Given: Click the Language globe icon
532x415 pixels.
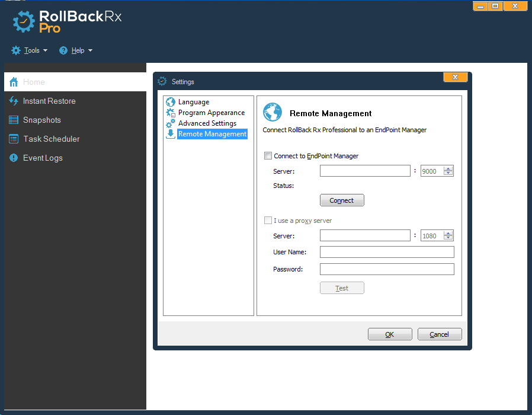Looking at the screenshot, I should (x=170, y=101).
